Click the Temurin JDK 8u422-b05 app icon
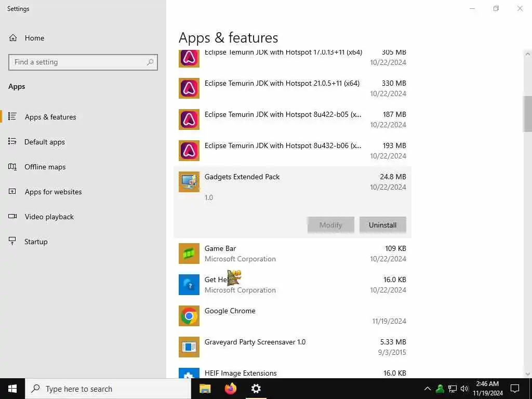The height and width of the screenshot is (399, 532). (189, 119)
